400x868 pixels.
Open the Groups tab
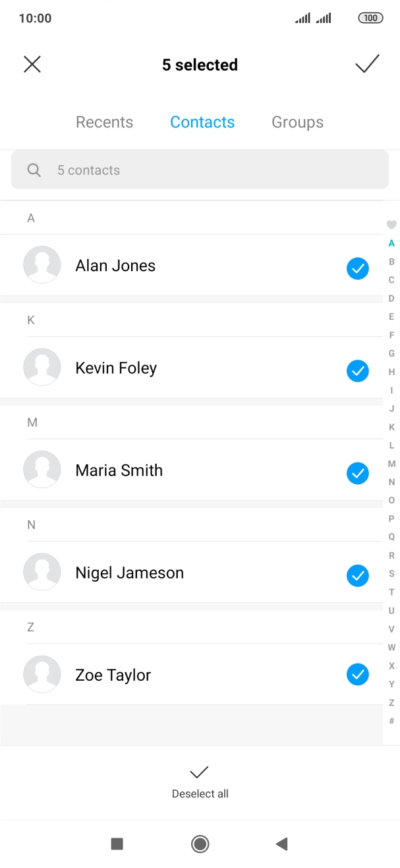tap(297, 122)
